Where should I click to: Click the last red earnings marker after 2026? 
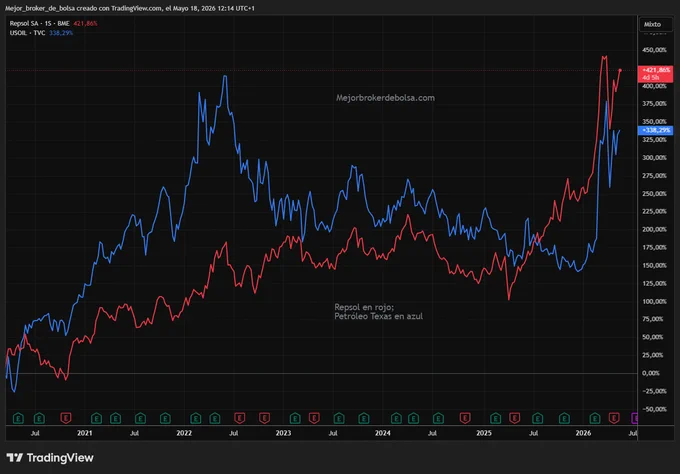[614, 418]
